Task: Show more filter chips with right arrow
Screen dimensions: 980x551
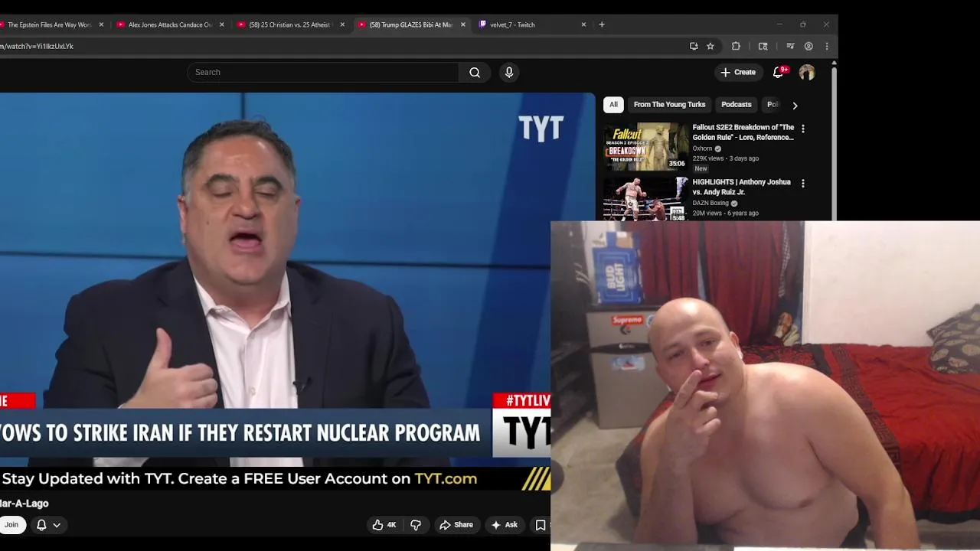Action: coord(795,105)
